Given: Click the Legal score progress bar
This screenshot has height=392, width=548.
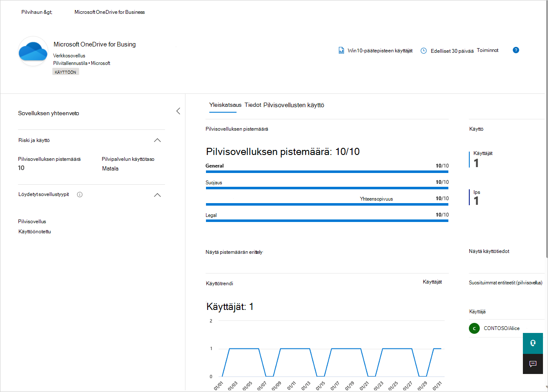Looking at the screenshot, I should tap(327, 221).
